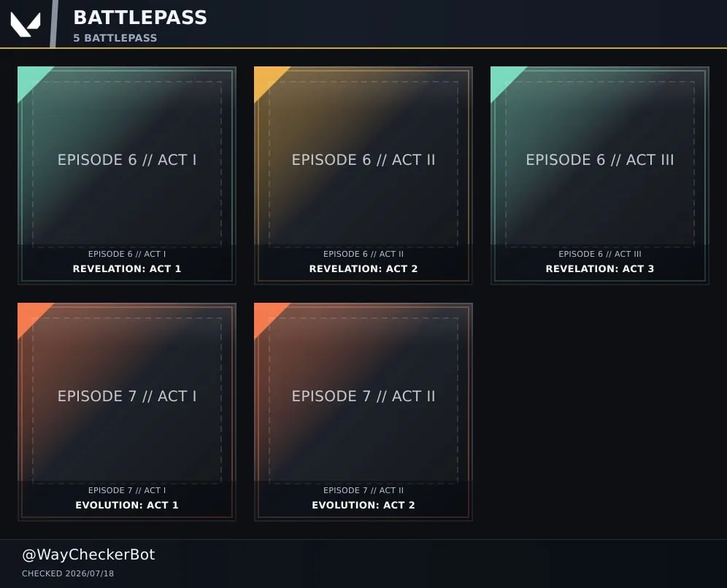
Task: Click the CHECKED 2026/07/18 date text
Action: [x=68, y=573]
